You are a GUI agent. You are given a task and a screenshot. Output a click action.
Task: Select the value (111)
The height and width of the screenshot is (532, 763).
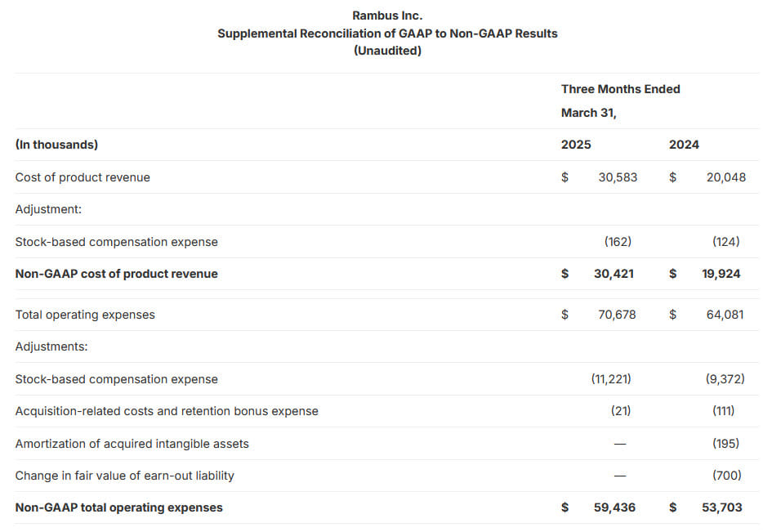pyautogui.click(x=724, y=411)
